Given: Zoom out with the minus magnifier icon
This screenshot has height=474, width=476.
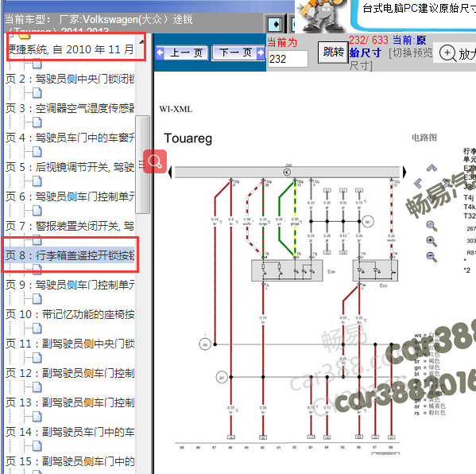Looking at the screenshot, I should point(431,257).
